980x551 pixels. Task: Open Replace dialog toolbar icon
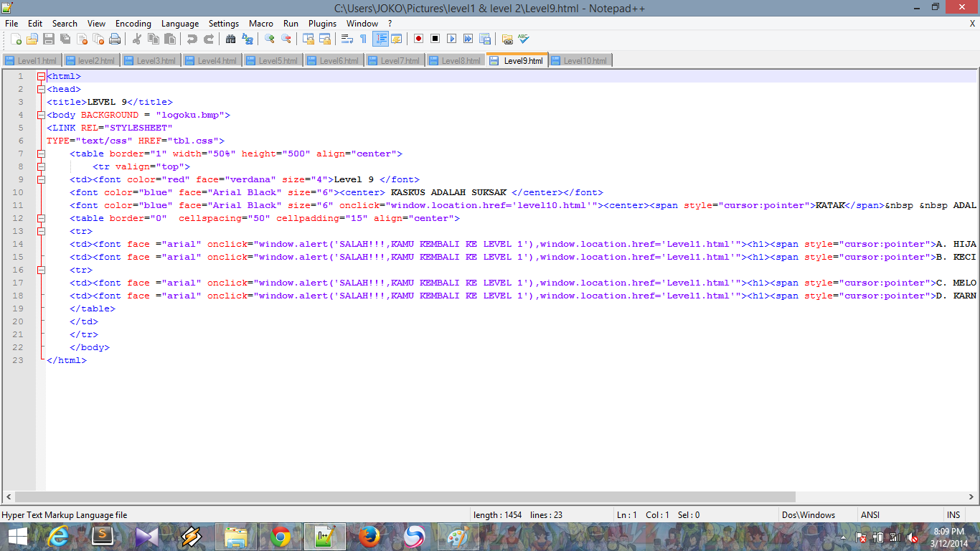(247, 39)
